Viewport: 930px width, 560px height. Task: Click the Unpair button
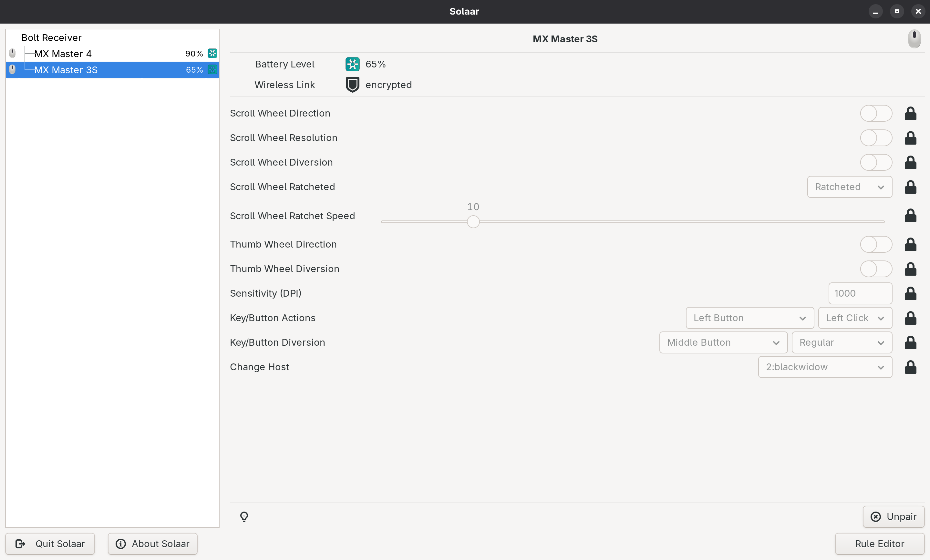click(893, 516)
